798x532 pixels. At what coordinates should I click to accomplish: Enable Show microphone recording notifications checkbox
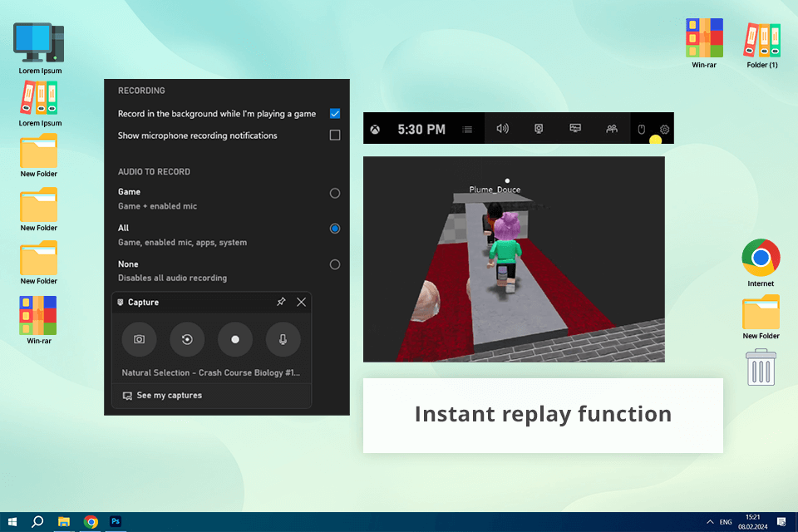(x=335, y=135)
